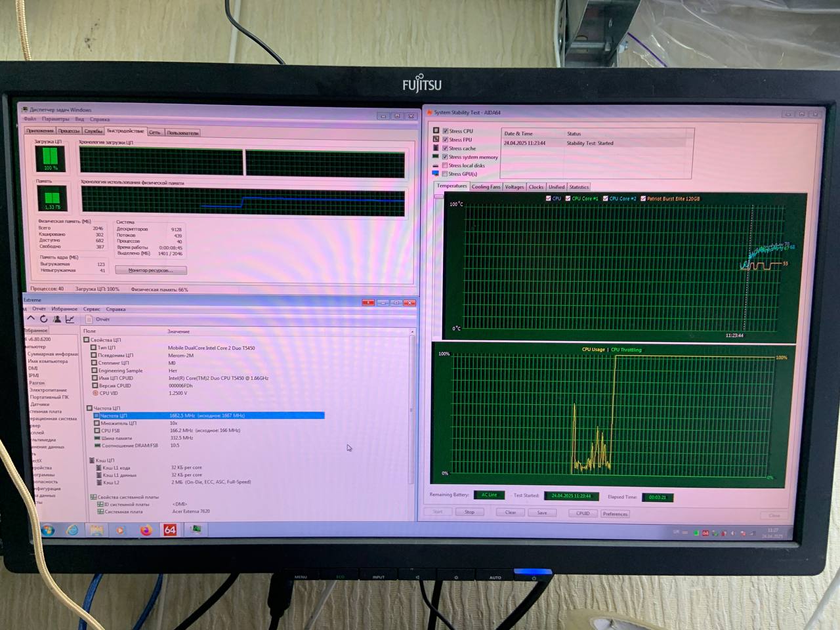Click the Монитор ресурсов button
840x630 pixels.
(x=150, y=270)
